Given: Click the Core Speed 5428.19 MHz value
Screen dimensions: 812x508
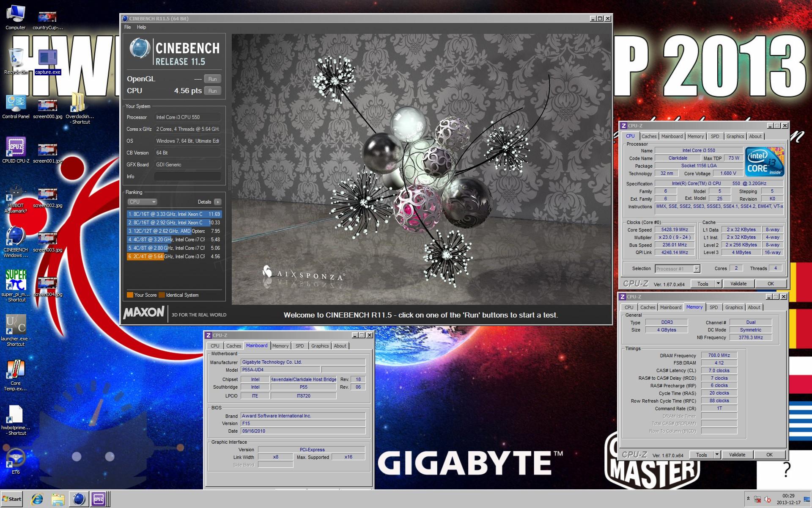Looking at the screenshot, I should (675, 230).
